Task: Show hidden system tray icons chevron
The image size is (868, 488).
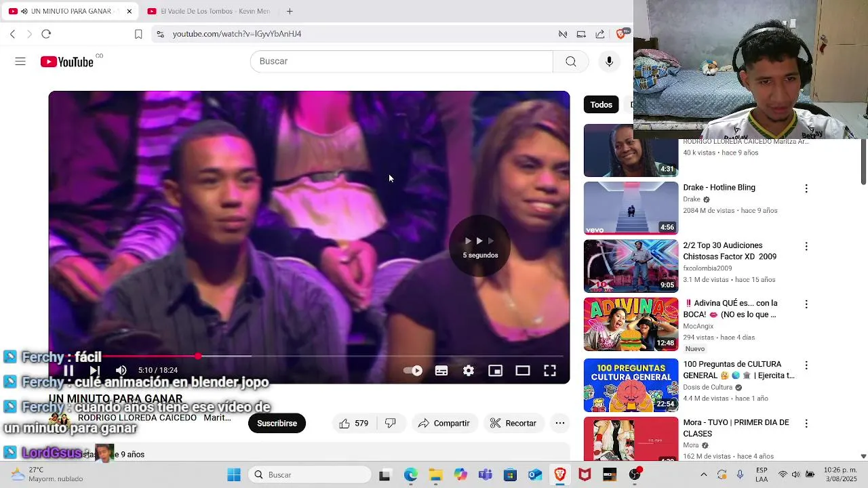Action: (703, 475)
